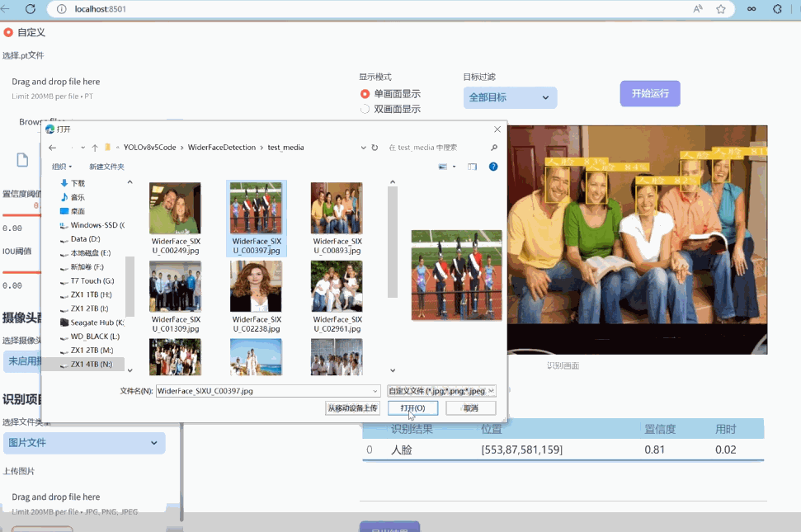The height and width of the screenshot is (532, 801).
Task: Refresh the test_media folder listing
Action: (x=375, y=148)
